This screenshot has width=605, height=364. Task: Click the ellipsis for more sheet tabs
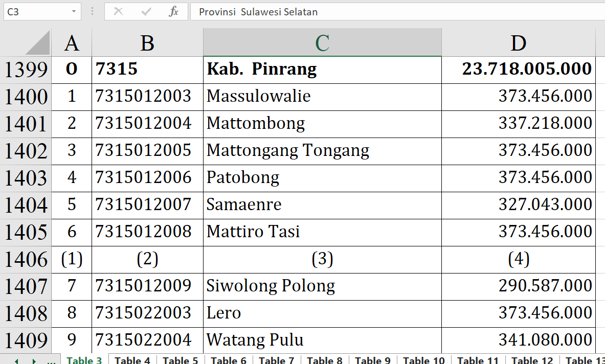(x=51, y=361)
